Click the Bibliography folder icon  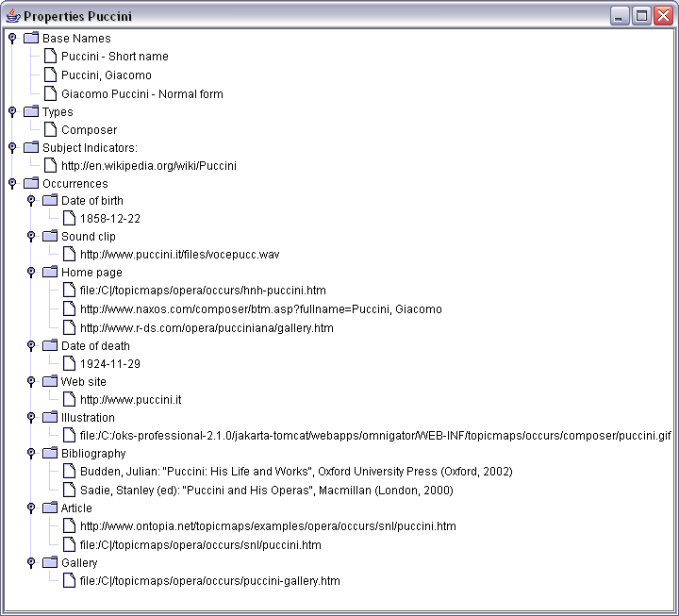(x=50, y=454)
